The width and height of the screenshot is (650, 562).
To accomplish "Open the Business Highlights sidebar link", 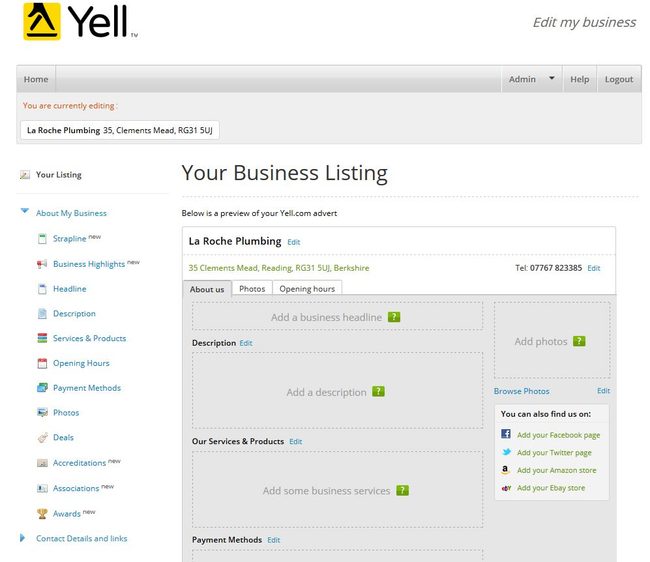I will click(x=89, y=264).
